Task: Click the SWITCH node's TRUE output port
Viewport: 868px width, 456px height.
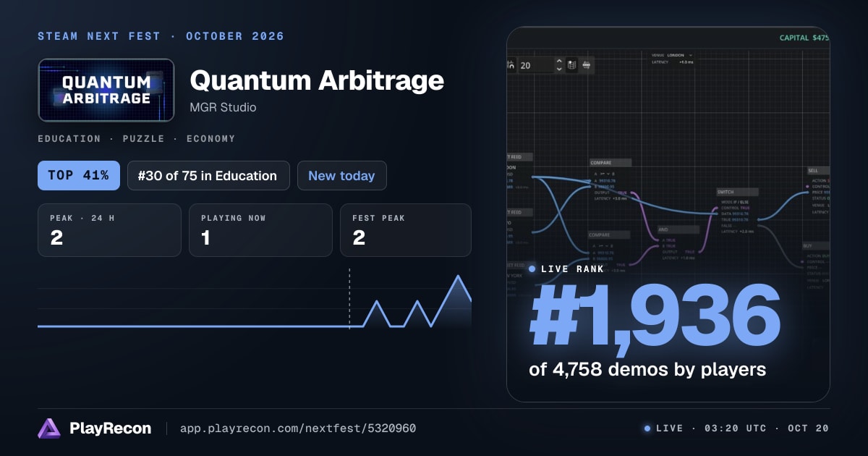Action: click(759, 219)
